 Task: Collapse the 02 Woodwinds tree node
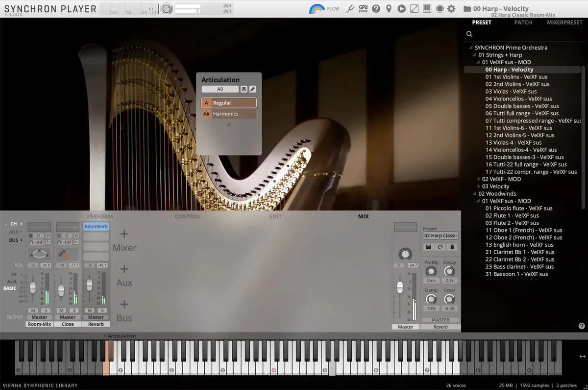(474, 193)
